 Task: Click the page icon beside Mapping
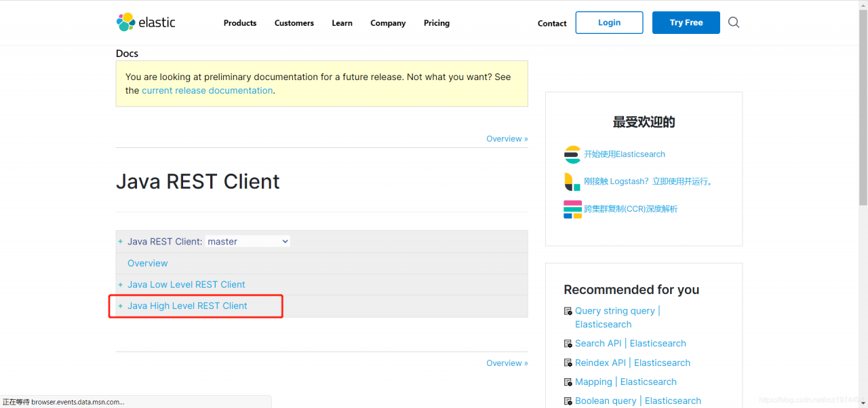click(568, 382)
